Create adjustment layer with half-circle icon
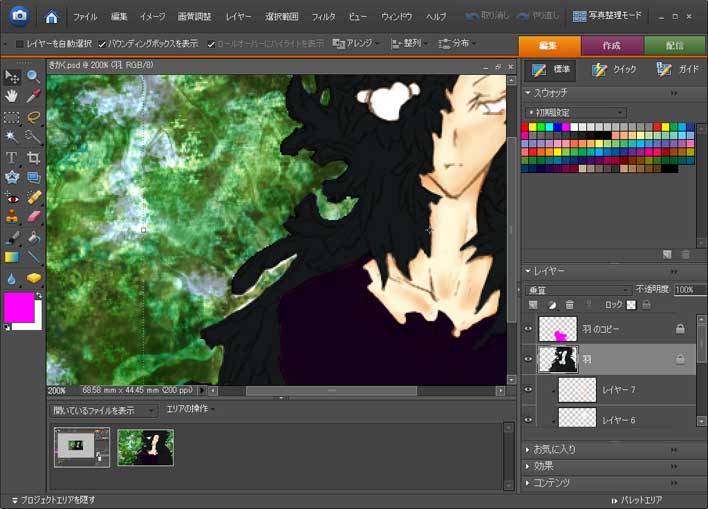The height and width of the screenshot is (509, 708). point(552,305)
